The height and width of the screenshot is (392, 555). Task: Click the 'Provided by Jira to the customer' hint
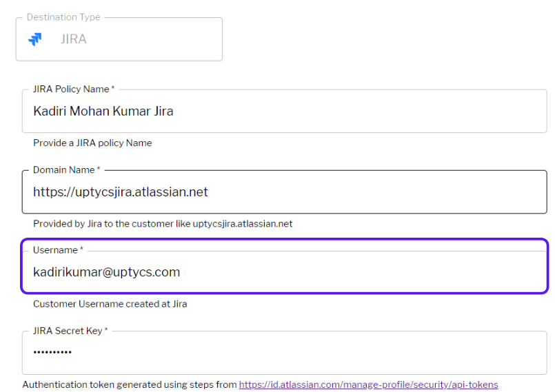pyautogui.click(x=163, y=224)
